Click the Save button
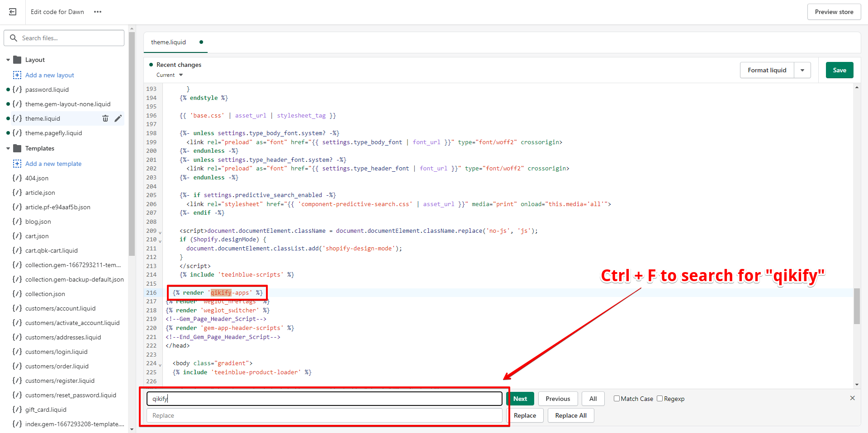The width and height of the screenshot is (868, 433). tap(840, 70)
